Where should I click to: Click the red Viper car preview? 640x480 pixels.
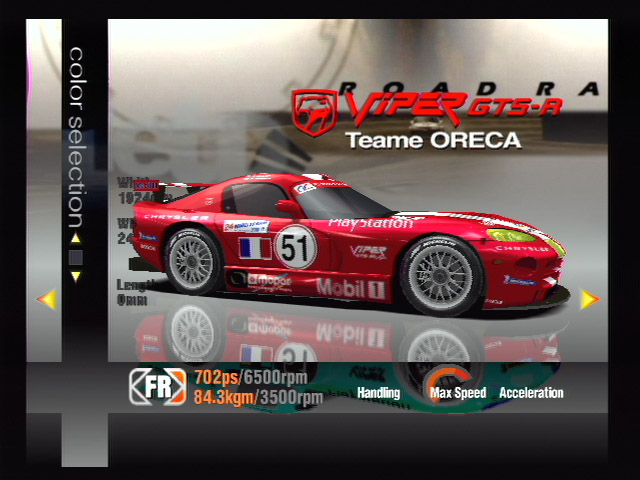[x=351, y=245]
